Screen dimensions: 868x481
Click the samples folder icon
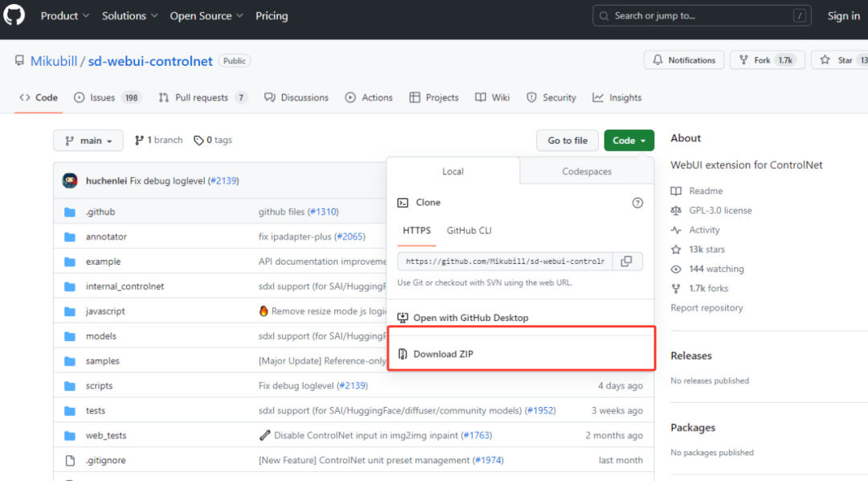70,361
